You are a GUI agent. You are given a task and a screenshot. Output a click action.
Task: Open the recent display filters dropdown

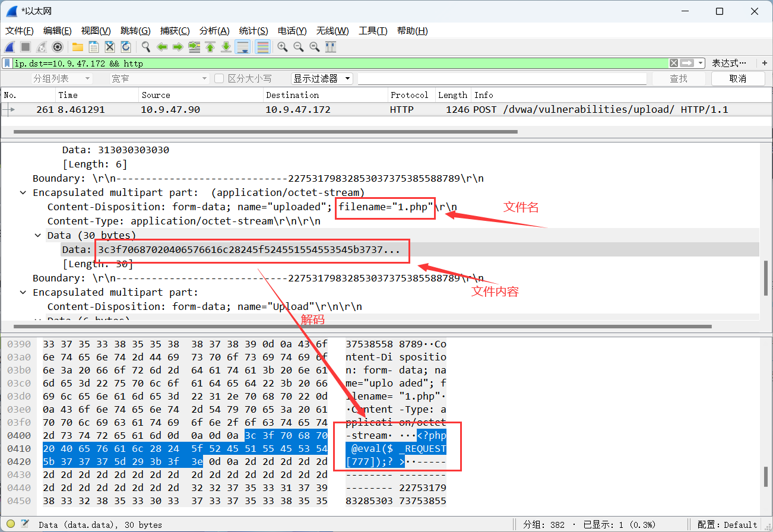701,63
